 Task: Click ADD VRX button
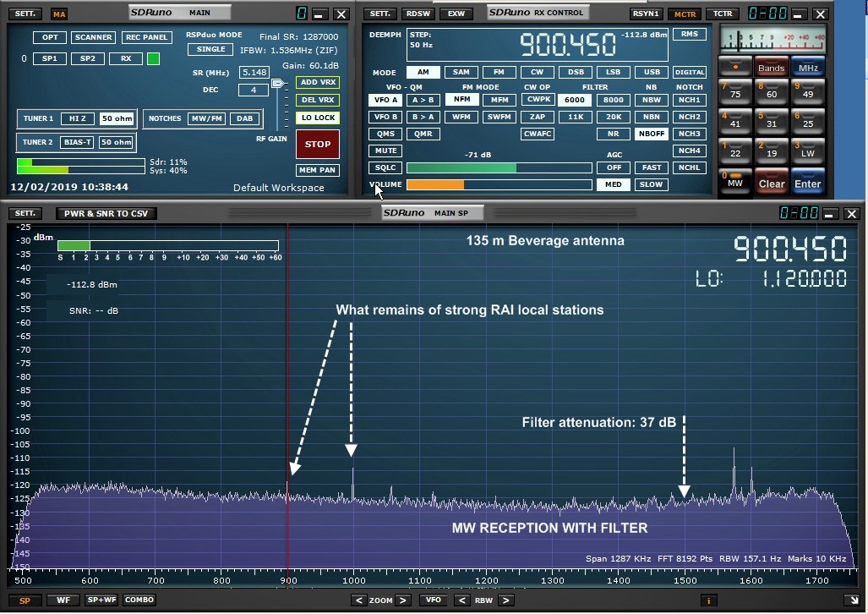click(318, 82)
